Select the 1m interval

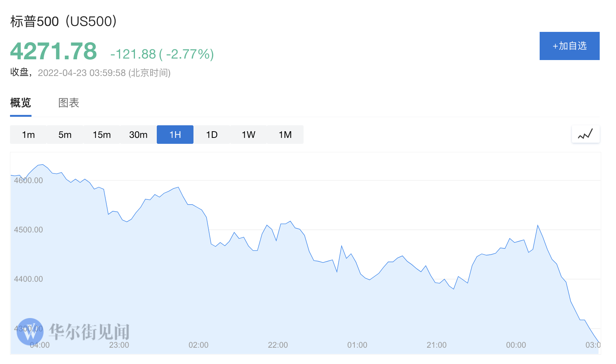pos(28,135)
